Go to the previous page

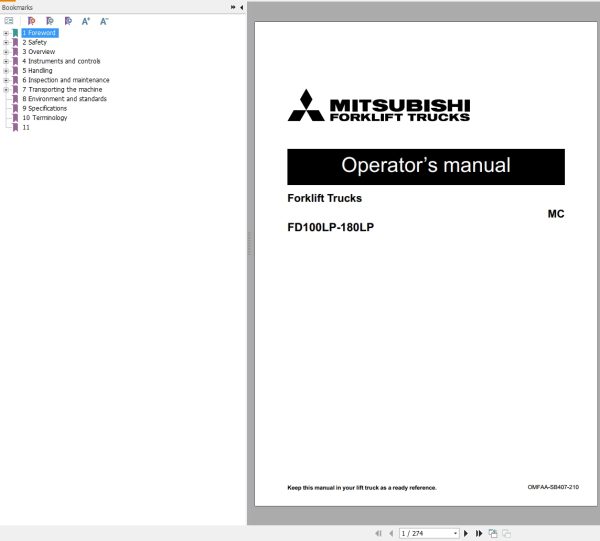[x=391, y=533]
